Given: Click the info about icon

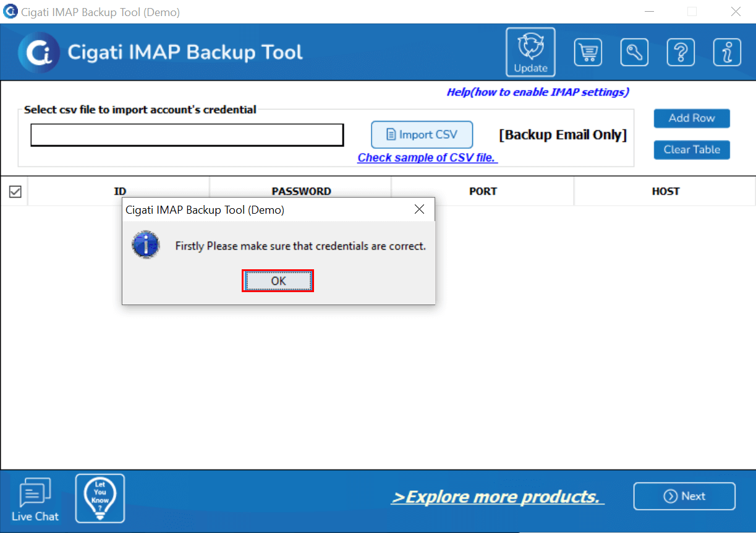Looking at the screenshot, I should click(727, 52).
